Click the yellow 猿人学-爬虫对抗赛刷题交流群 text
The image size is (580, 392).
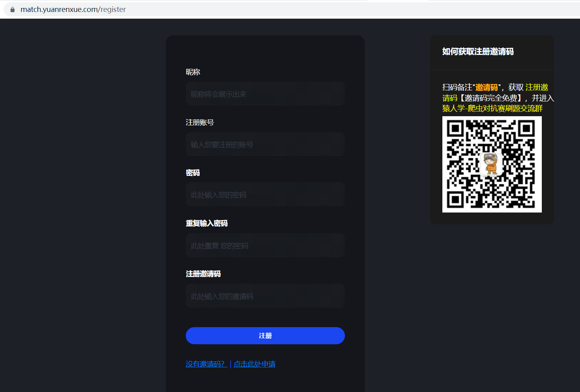coord(492,109)
